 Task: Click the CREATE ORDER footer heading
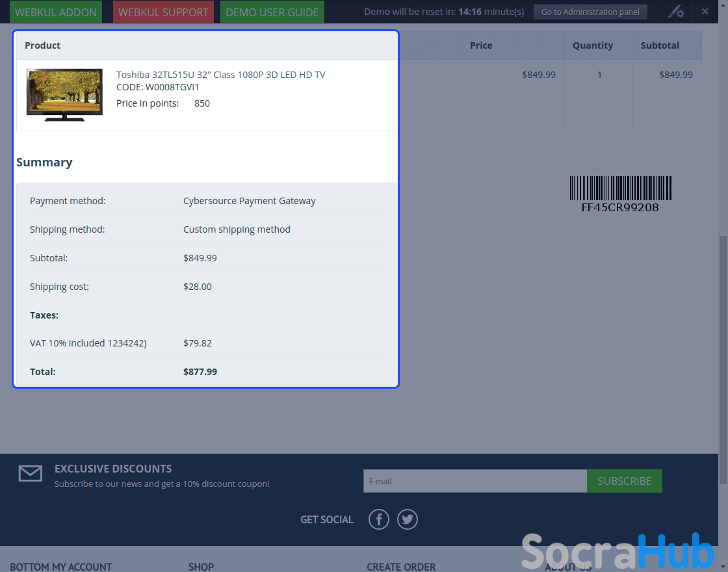401,567
